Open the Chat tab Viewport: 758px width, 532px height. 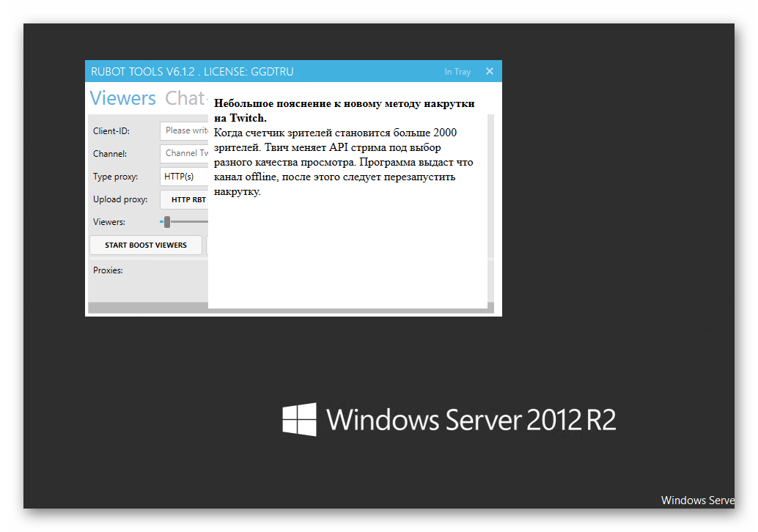click(x=185, y=98)
